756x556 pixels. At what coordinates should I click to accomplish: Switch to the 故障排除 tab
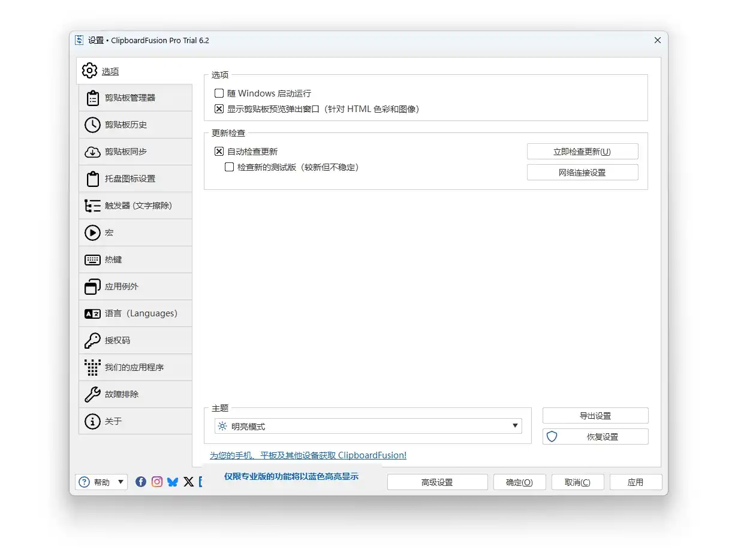(135, 394)
